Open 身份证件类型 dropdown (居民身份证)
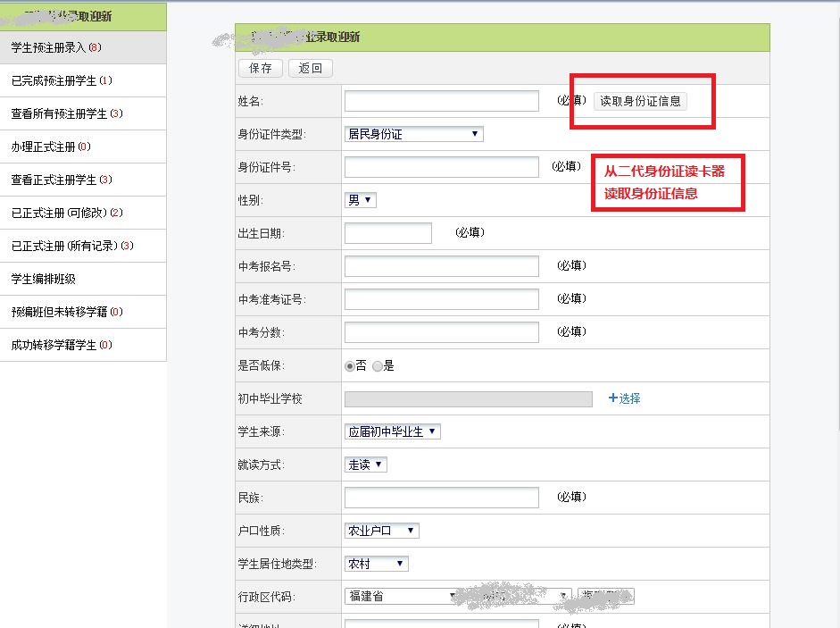 tap(413, 134)
